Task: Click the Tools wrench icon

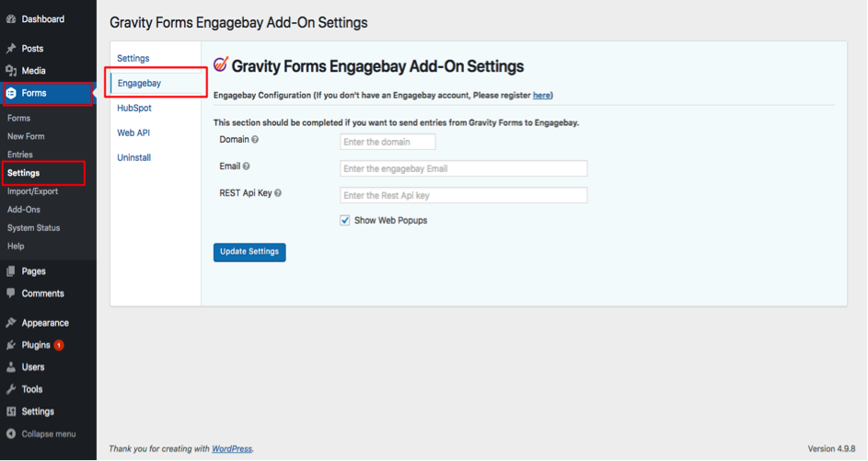Action: click(x=11, y=389)
